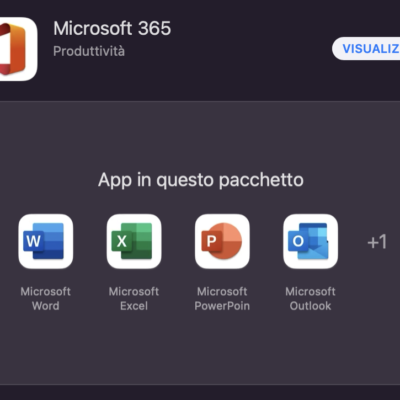Select the Microsoft Word icon
The height and width of the screenshot is (400, 400).
46,241
